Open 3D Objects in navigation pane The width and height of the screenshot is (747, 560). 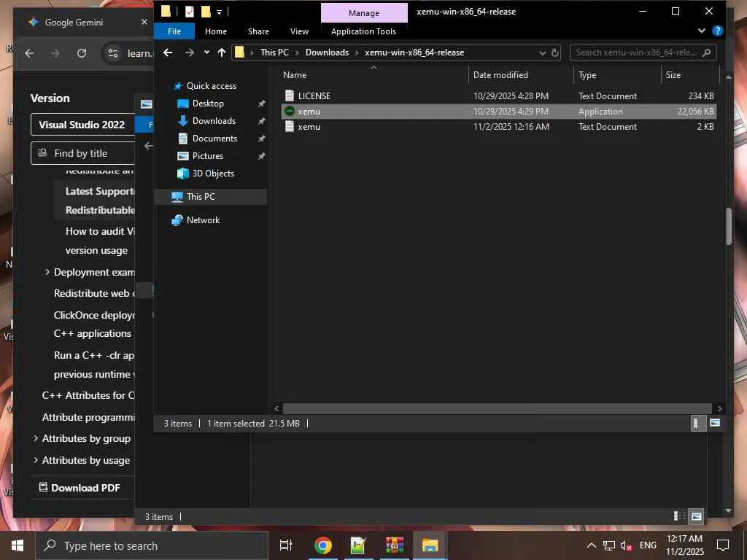tap(213, 174)
